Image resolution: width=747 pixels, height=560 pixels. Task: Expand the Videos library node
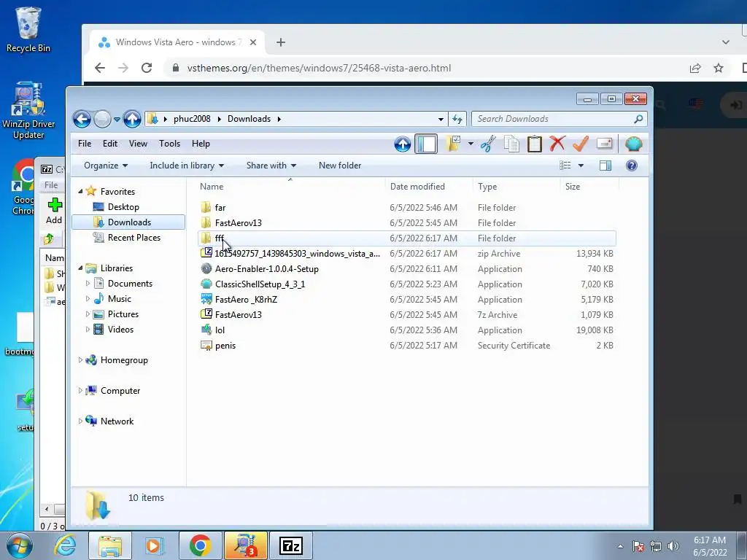tap(88, 329)
